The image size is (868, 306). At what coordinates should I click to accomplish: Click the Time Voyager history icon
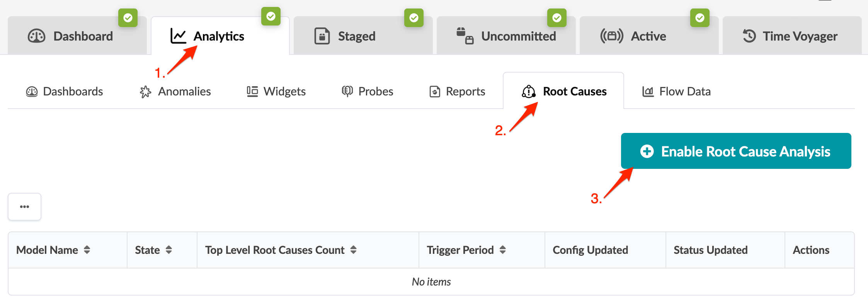point(749,36)
